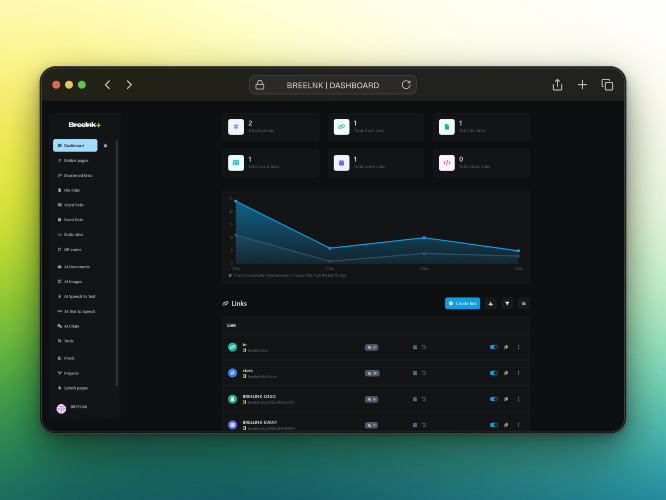
Task: Open a new tab with plus icon
Action: (x=582, y=85)
